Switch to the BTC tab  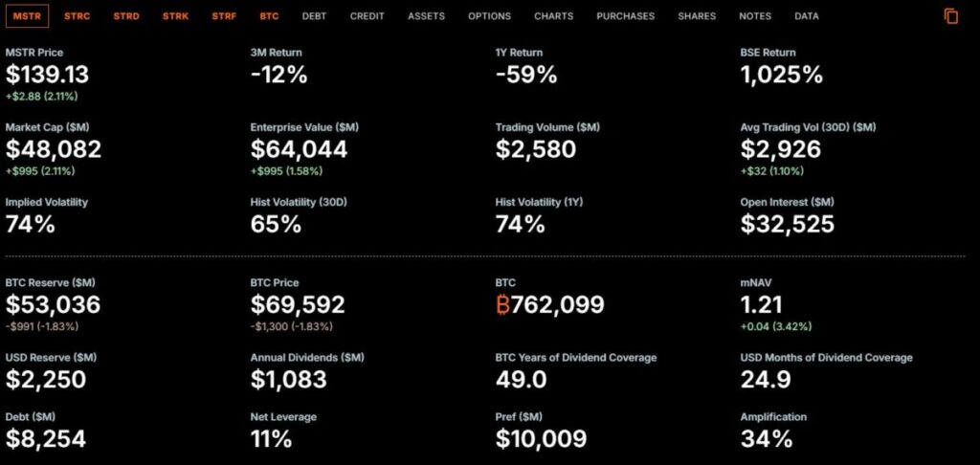pyautogui.click(x=269, y=16)
